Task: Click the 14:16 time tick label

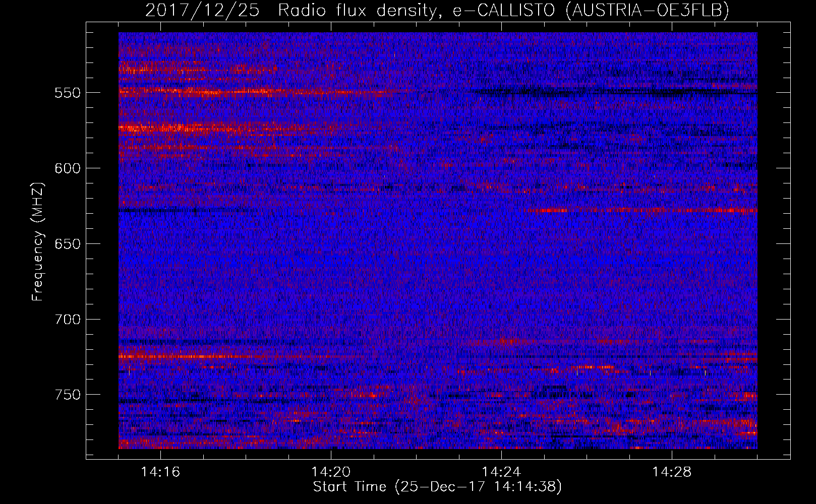Action: pos(160,472)
